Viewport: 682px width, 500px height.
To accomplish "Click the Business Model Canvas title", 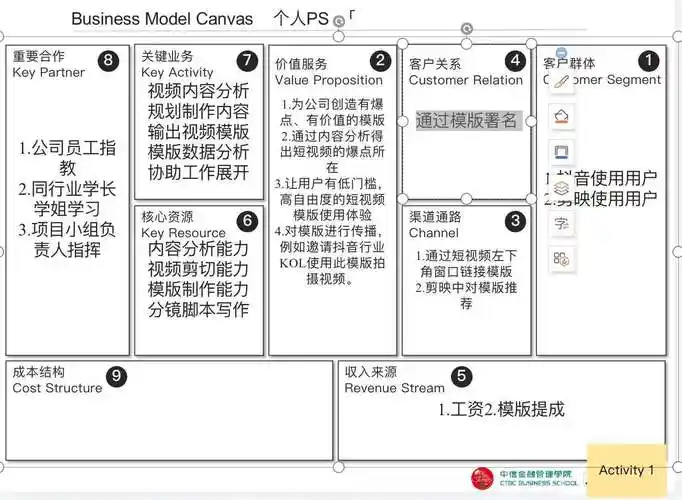I will (x=162, y=19).
